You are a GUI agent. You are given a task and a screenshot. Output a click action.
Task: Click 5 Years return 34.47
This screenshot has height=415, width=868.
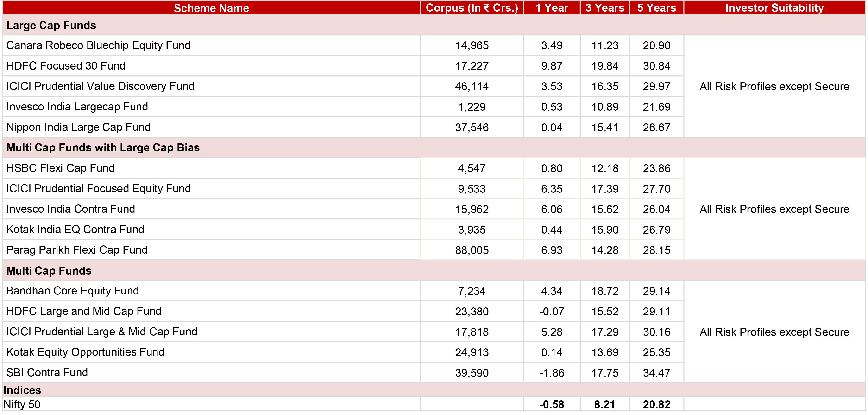click(656, 373)
